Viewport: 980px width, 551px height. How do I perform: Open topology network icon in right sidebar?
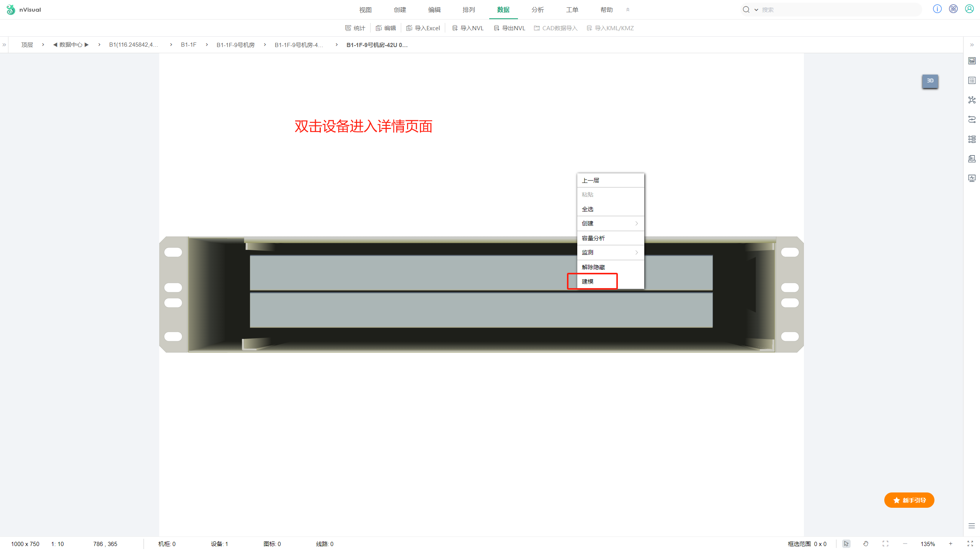pos(972,100)
